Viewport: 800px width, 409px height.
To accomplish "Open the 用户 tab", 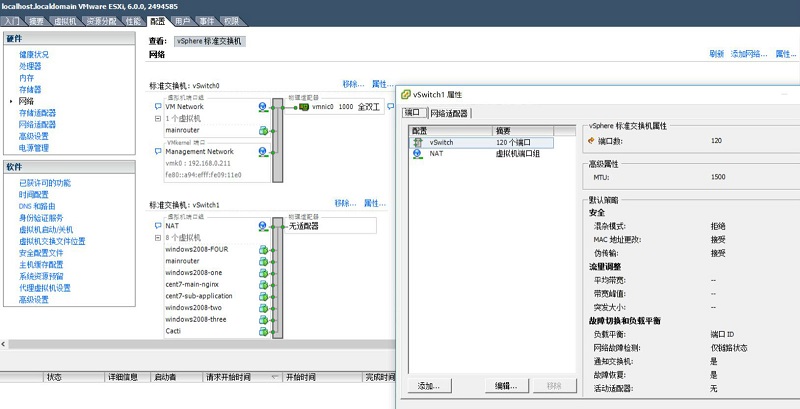I will 182,21.
